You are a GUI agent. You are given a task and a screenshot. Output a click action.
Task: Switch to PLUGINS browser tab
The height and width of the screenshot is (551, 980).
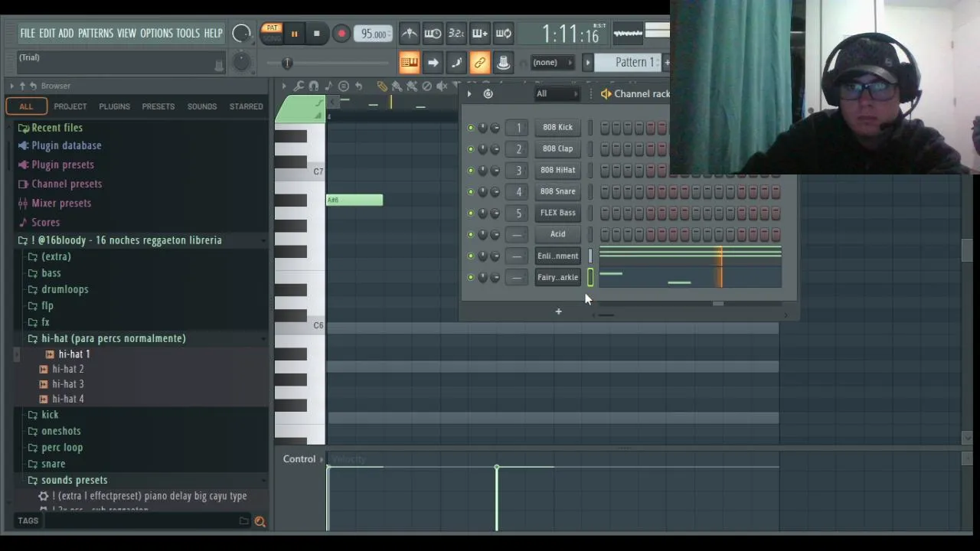[114, 106]
